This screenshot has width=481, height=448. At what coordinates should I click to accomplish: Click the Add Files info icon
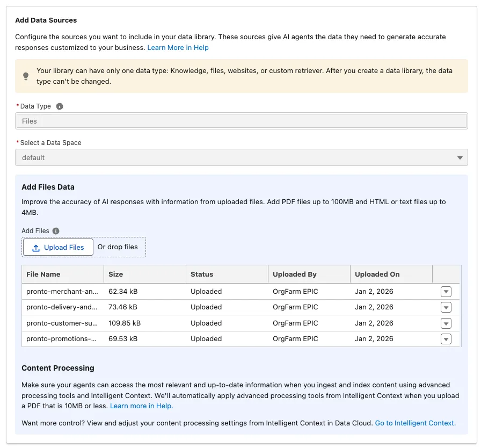(x=56, y=231)
